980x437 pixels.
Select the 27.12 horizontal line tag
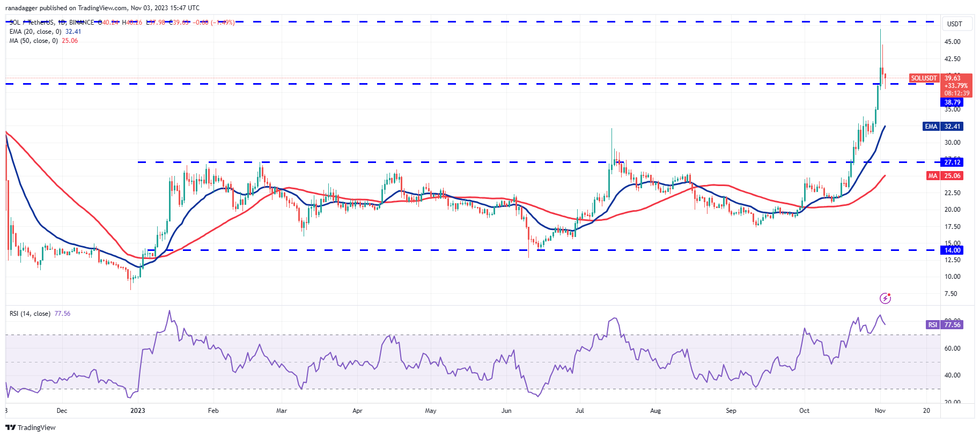click(952, 162)
